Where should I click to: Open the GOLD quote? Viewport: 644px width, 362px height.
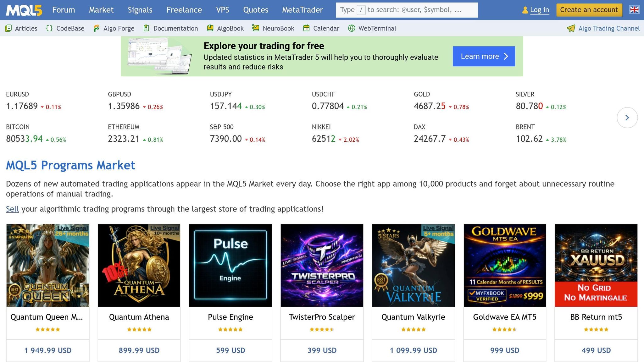coord(441,101)
